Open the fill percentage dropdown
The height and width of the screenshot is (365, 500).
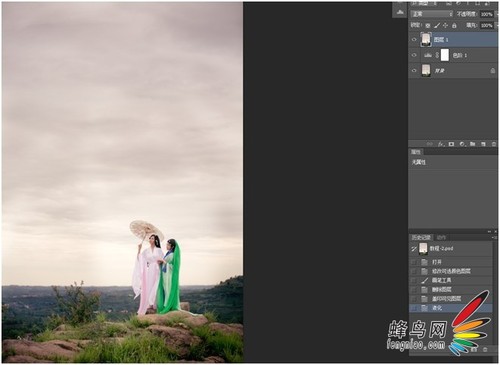(x=487, y=25)
